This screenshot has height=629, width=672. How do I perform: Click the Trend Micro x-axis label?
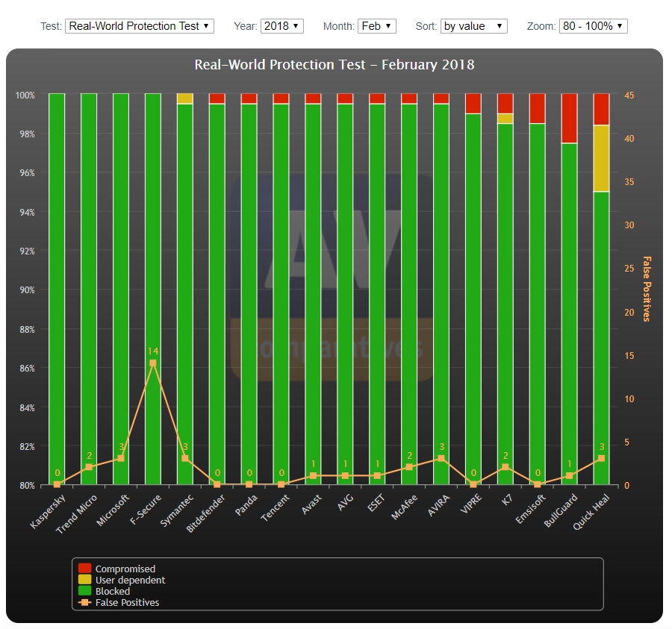(x=76, y=514)
